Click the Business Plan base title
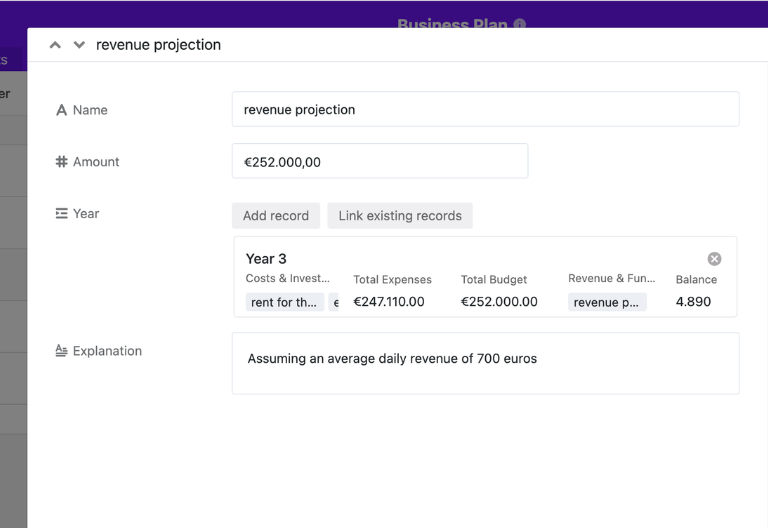The image size is (768, 528). click(452, 24)
